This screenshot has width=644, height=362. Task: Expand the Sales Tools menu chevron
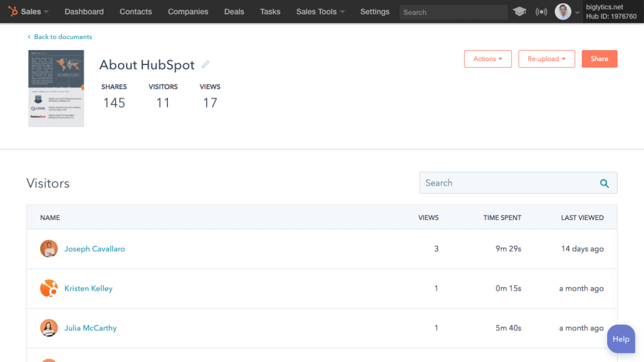pyautogui.click(x=342, y=11)
